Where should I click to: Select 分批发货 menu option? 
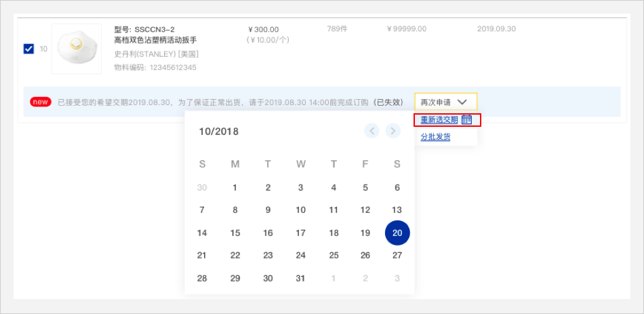435,137
